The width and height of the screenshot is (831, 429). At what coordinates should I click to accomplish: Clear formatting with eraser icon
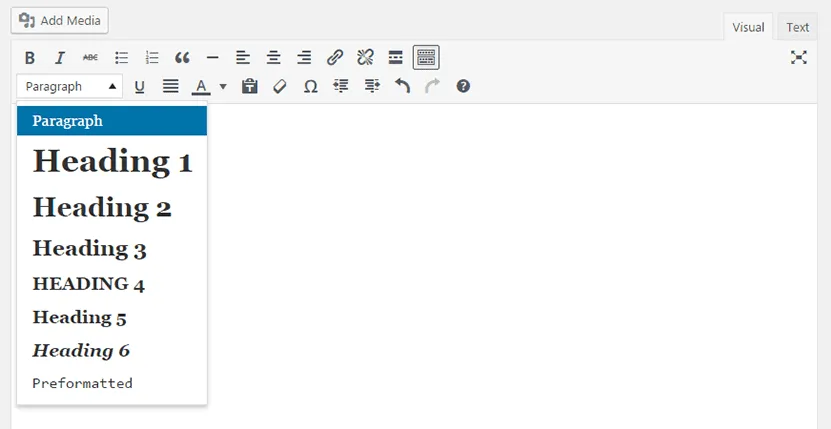click(280, 87)
